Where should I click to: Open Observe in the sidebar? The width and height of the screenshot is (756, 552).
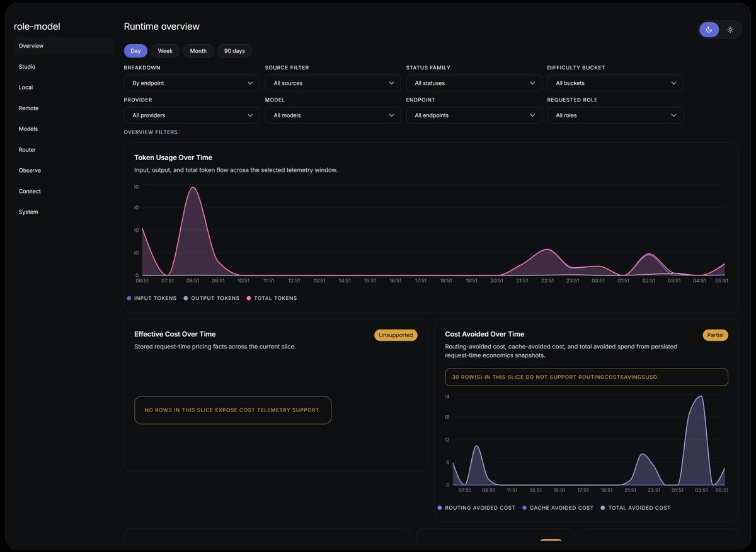(x=64, y=171)
